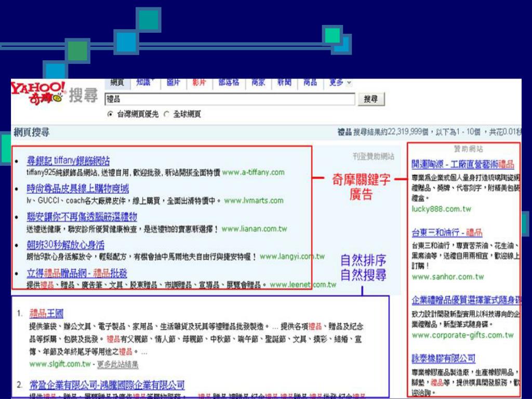
Task: Open 企業禮贈品優質選擇 sponsored link
Action: [x=466, y=300]
